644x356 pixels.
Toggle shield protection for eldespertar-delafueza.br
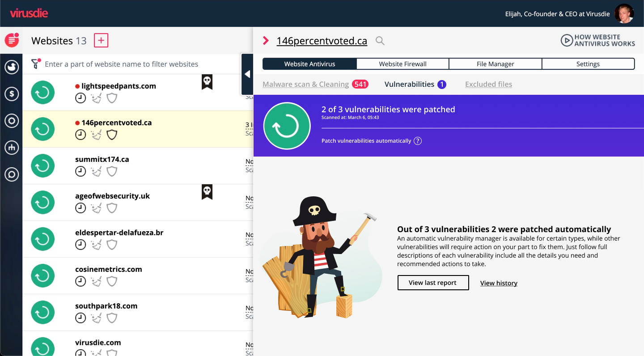pos(112,245)
